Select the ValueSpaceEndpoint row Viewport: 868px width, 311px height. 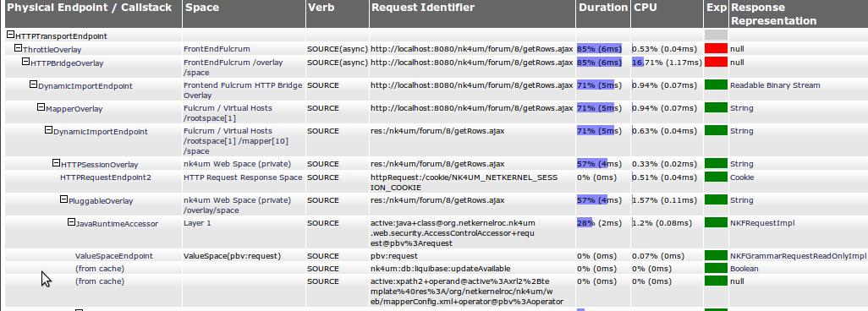click(x=433, y=256)
